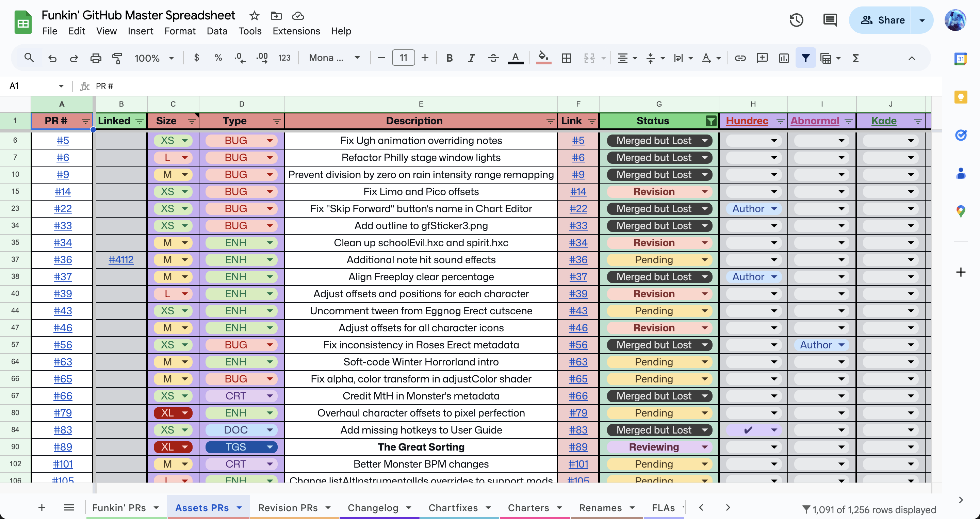Click the Hundrec column header link
The width and height of the screenshot is (980, 519).
[x=747, y=121]
